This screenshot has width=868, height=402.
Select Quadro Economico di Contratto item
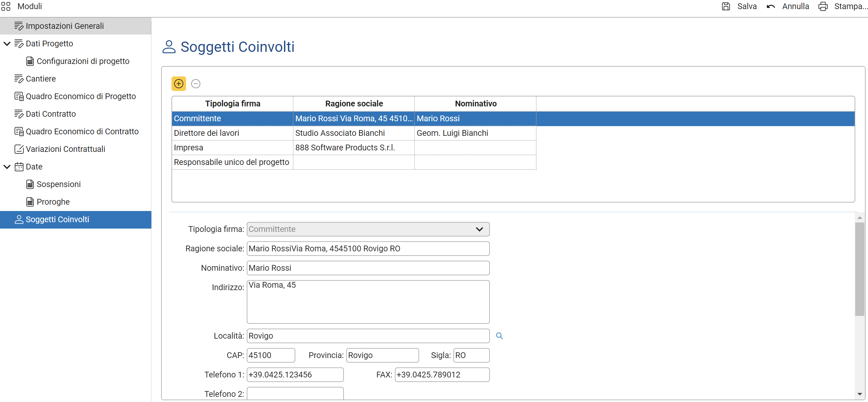(x=82, y=132)
